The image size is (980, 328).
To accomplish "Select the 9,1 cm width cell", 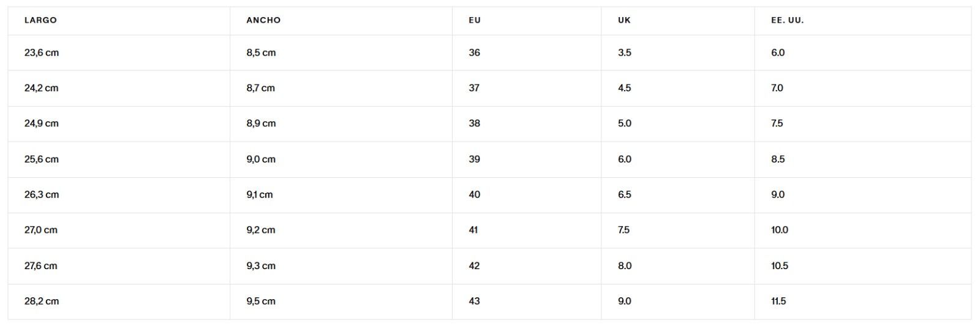I will [x=260, y=195].
